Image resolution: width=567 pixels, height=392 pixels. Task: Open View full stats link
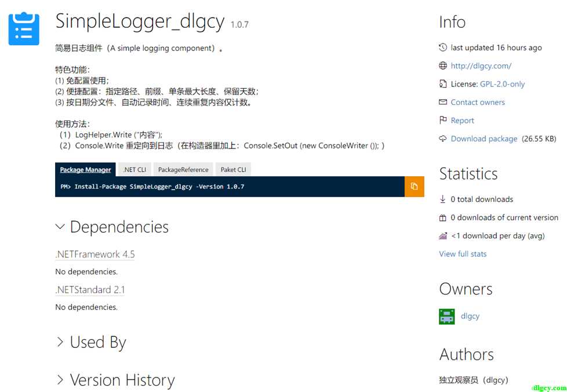point(463,254)
